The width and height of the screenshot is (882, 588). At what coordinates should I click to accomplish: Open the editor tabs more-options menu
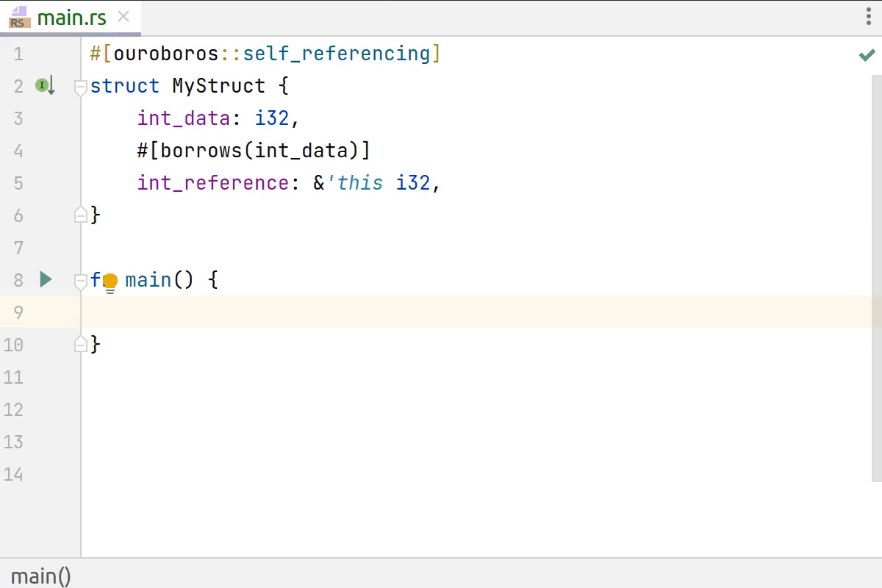(869, 18)
